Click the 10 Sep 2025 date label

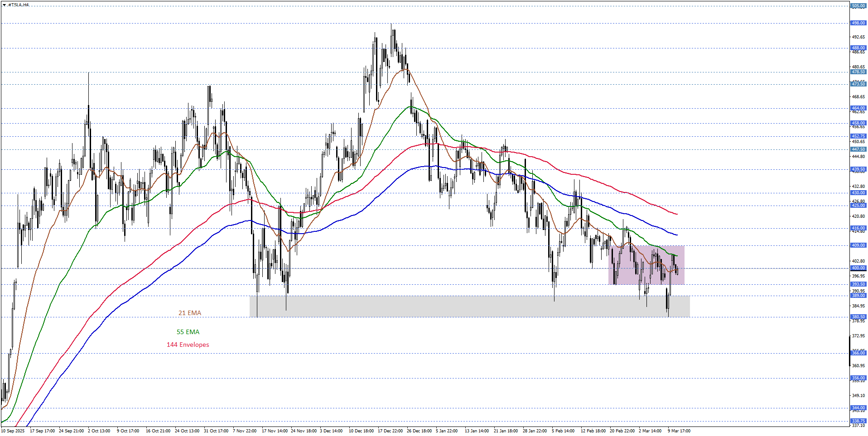[x=13, y=431]
